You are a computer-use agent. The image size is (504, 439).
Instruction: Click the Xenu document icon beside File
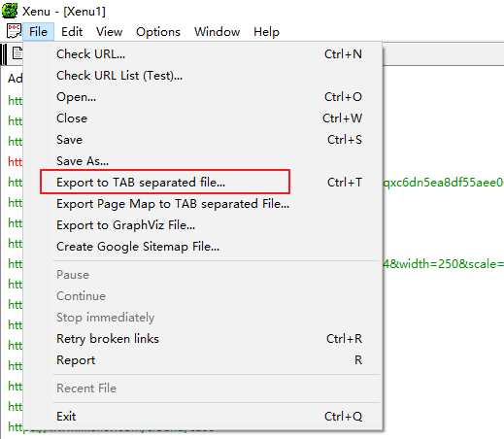[x=14, y=31]
